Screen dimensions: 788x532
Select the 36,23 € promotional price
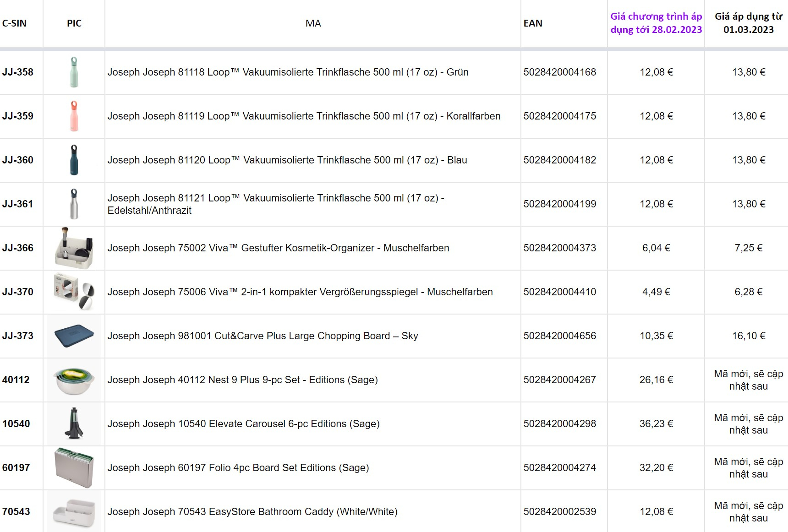coord(656,423)
